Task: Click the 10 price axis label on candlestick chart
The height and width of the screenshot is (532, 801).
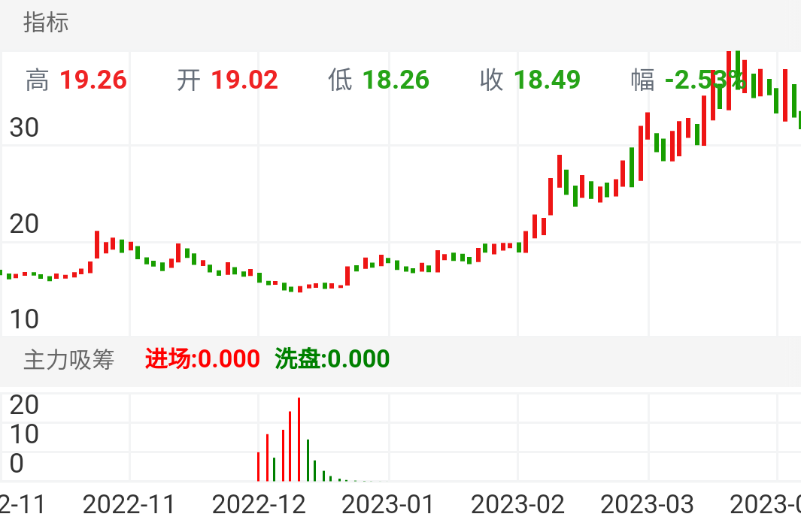Action: coord(23,319)
